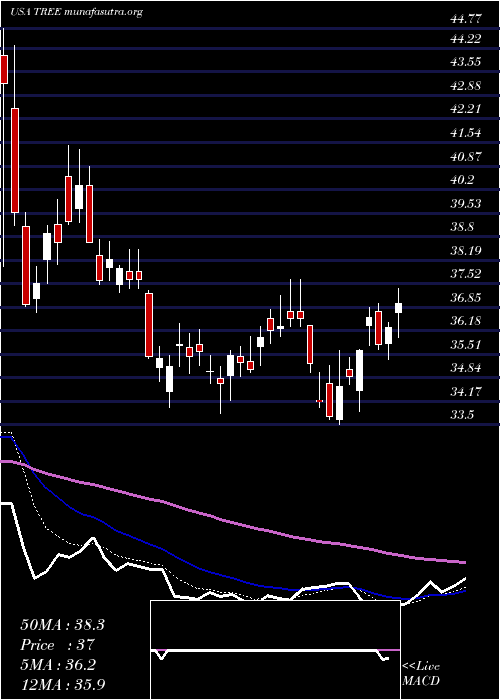Select the 36.85 price axis label
This screenshot has width=500, height=700.
465,298
